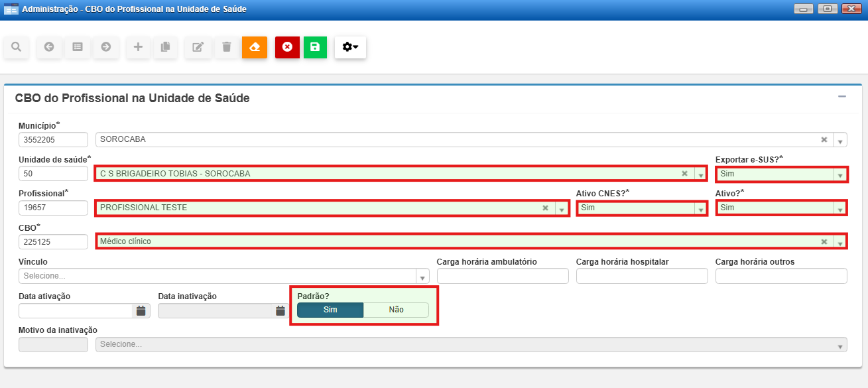Expand the Exportar e-SUS dropdown
Viewport: 868px width, 388px height.
pos(840,174)
